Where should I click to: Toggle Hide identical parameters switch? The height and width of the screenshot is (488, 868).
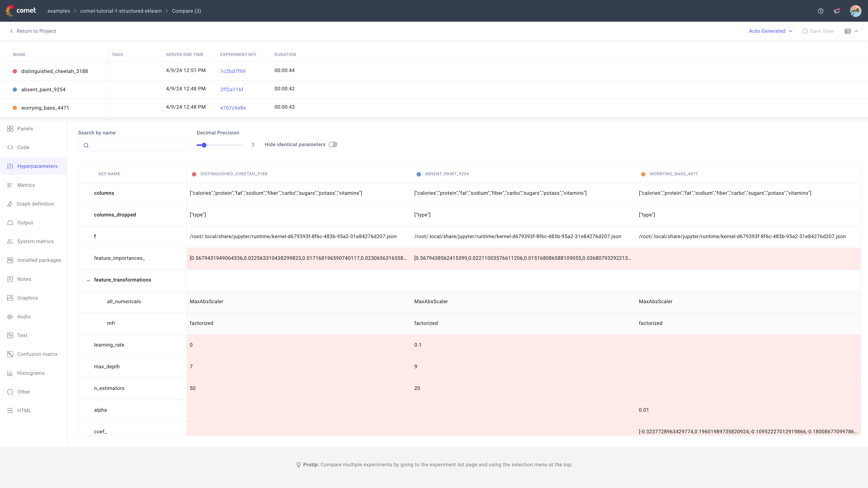tap(333, 145)
